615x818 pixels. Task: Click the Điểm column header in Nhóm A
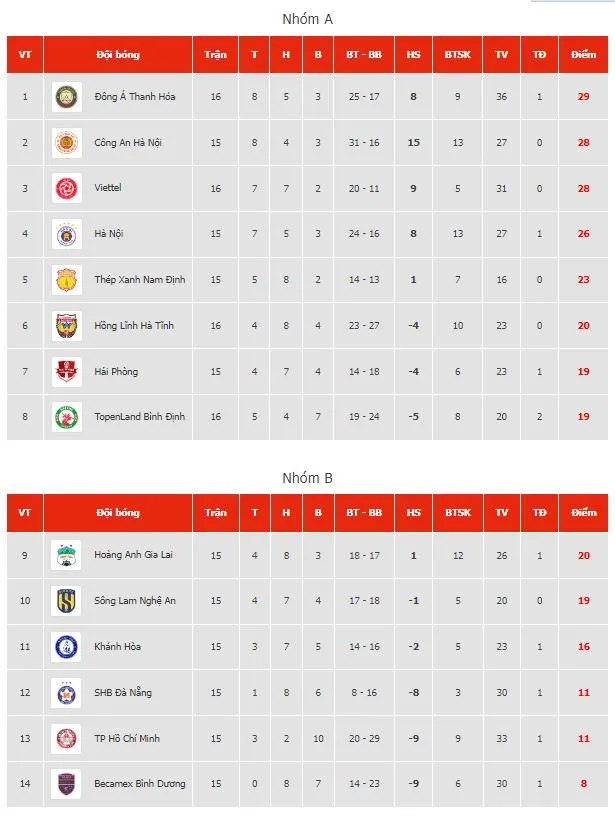(584, 55)
